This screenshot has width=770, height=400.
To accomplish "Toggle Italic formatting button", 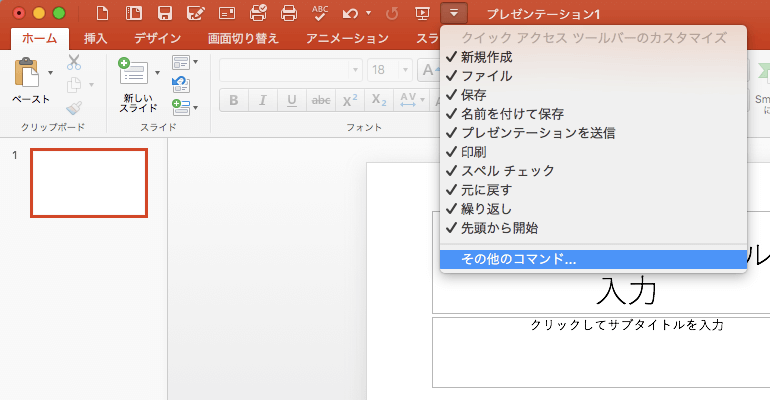I will (x=263, y=100).
